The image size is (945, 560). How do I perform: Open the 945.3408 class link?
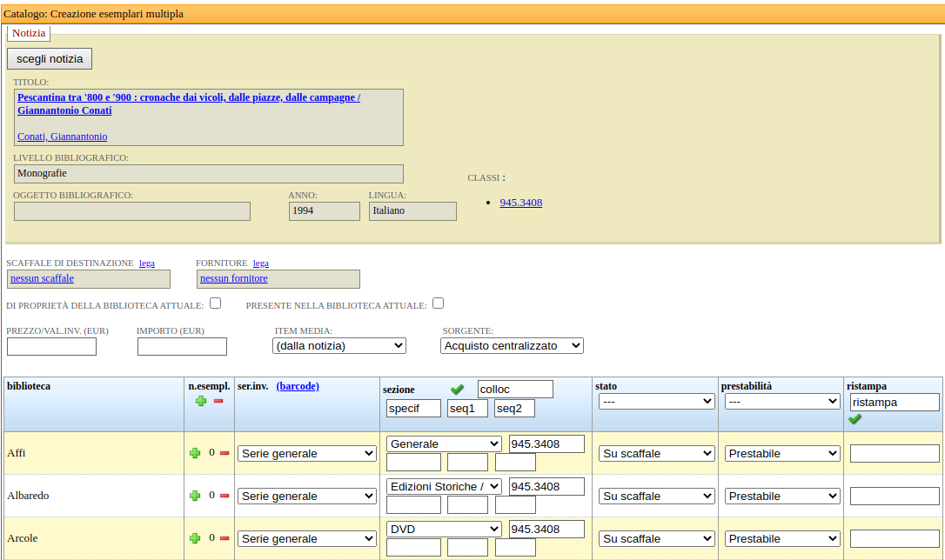coord(520,203)
